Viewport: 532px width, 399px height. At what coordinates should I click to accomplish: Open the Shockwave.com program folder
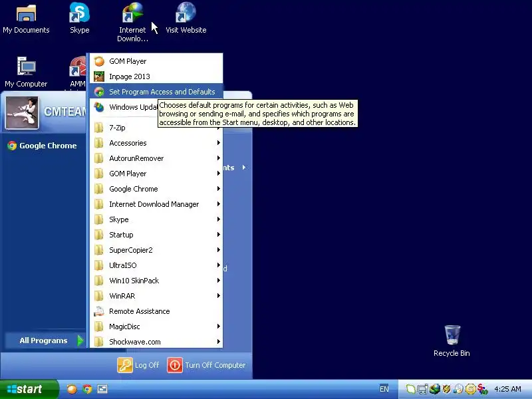(156, 341)
